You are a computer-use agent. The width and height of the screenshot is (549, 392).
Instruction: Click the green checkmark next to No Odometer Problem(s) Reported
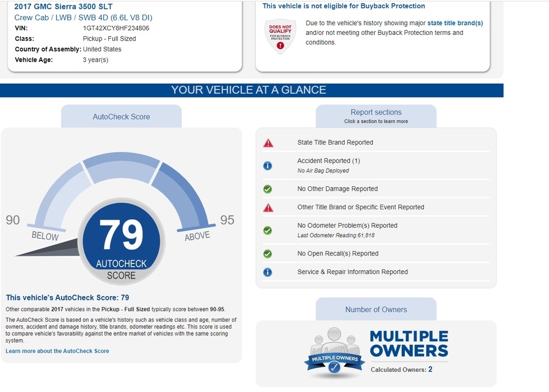coord(268,230)
